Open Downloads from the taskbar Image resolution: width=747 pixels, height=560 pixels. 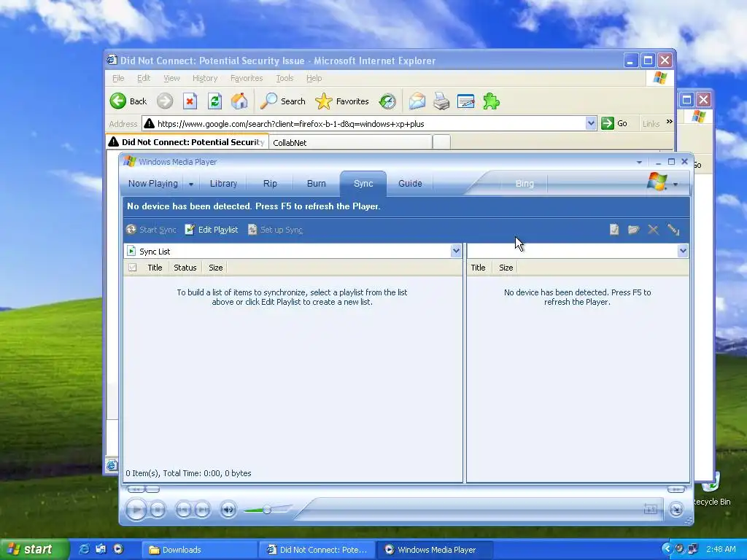pos(199,550)
